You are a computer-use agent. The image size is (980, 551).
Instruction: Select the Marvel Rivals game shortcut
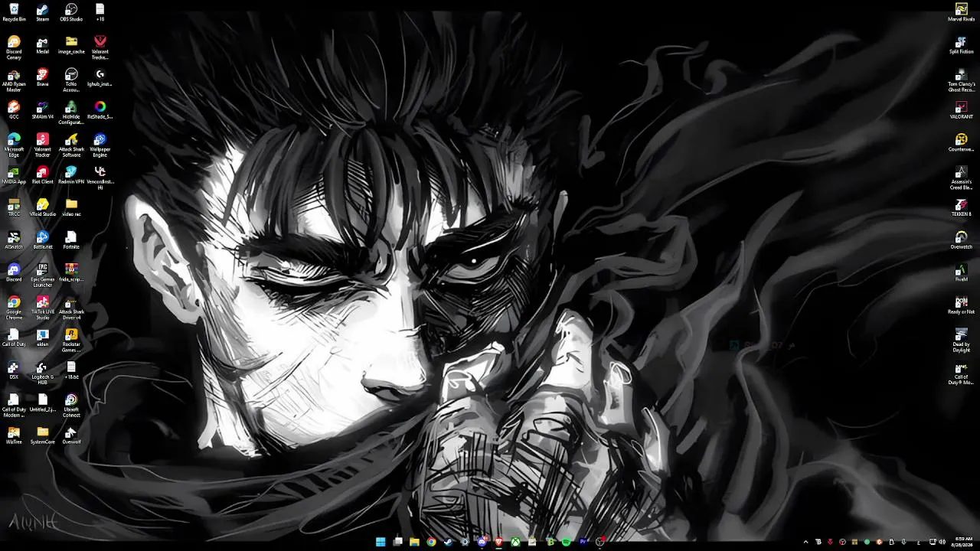point(962,12)
